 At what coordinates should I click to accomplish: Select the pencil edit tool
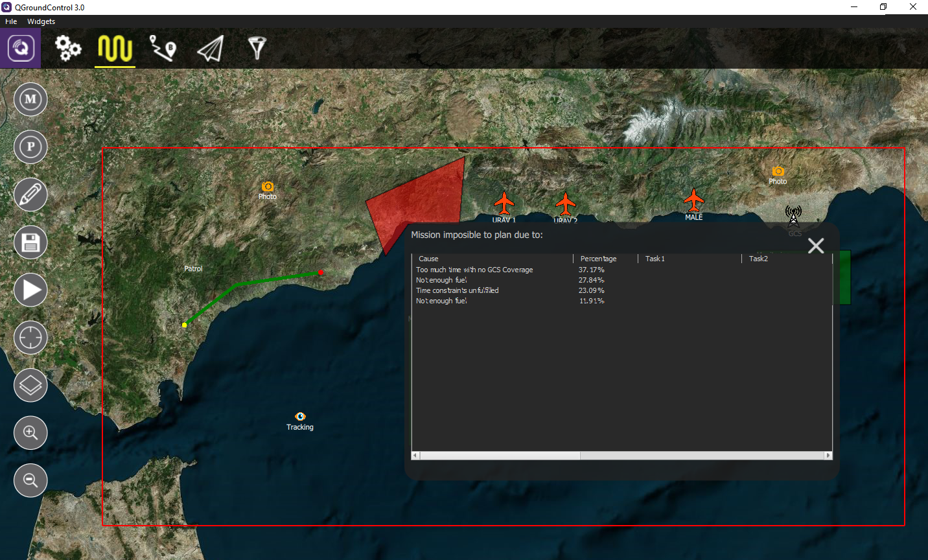[x=30, y=195]
